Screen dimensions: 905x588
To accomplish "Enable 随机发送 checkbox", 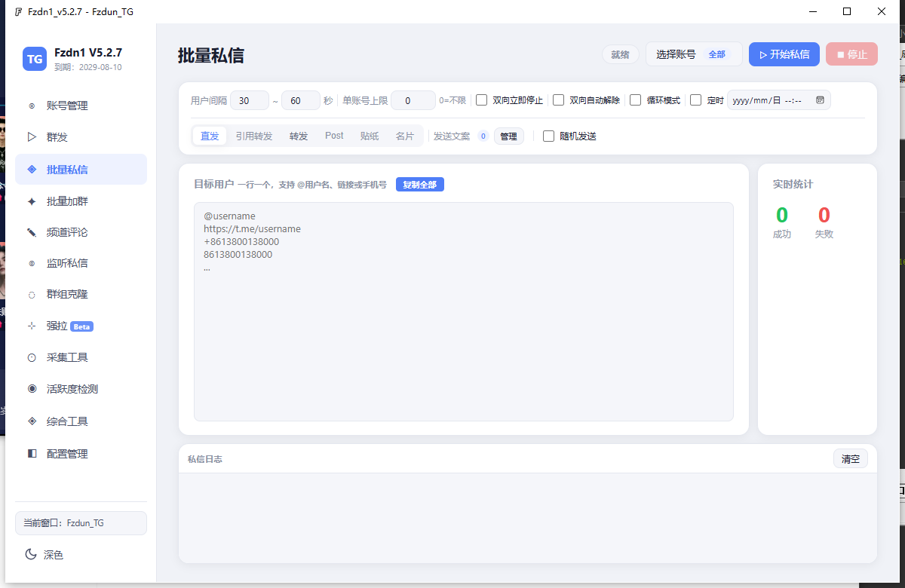I will click(x=548, y=136).
